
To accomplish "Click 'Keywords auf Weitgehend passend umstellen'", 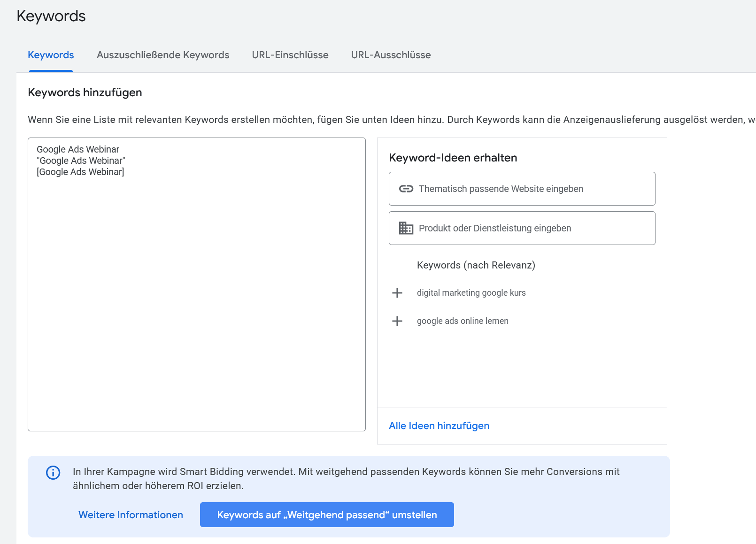I will tap(327, 514).
